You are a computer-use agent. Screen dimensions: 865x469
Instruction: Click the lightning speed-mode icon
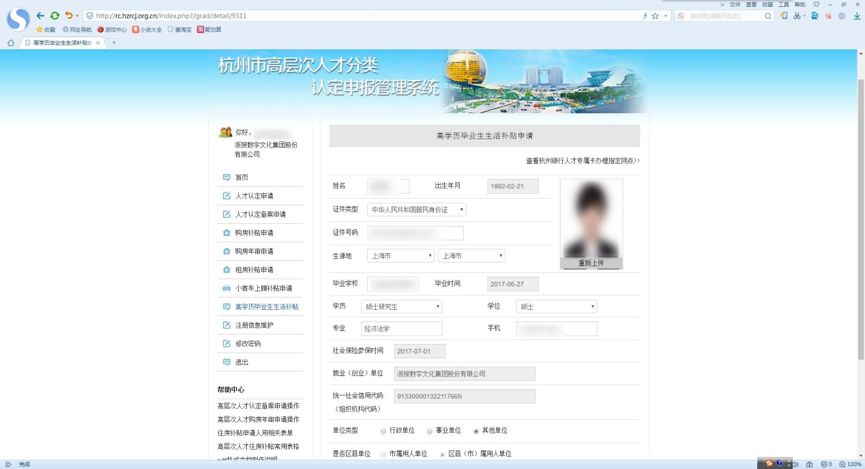pos(645,16)
